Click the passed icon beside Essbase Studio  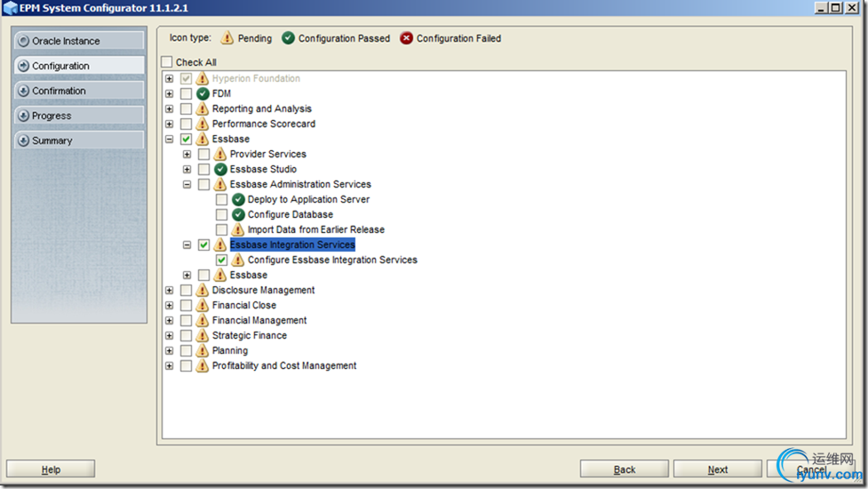(x=220, y=169)
